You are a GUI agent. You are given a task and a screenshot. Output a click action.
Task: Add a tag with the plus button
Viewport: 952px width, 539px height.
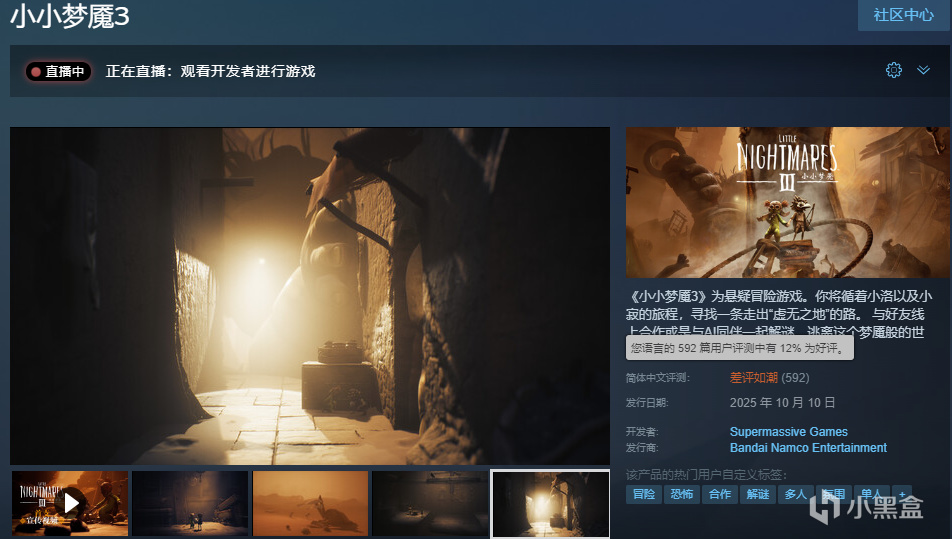coord(902,494)
